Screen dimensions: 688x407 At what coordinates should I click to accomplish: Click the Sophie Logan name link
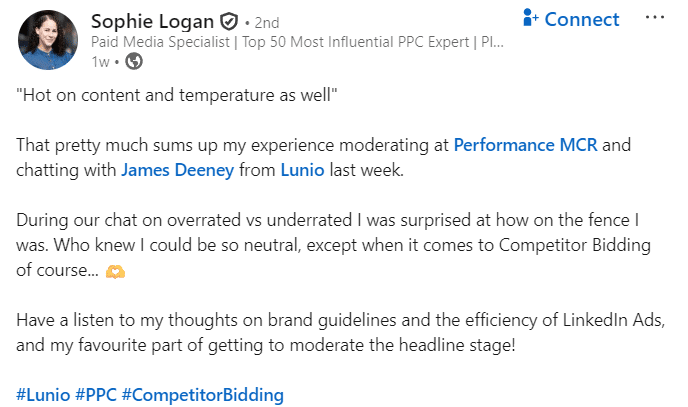click(152, 22)
